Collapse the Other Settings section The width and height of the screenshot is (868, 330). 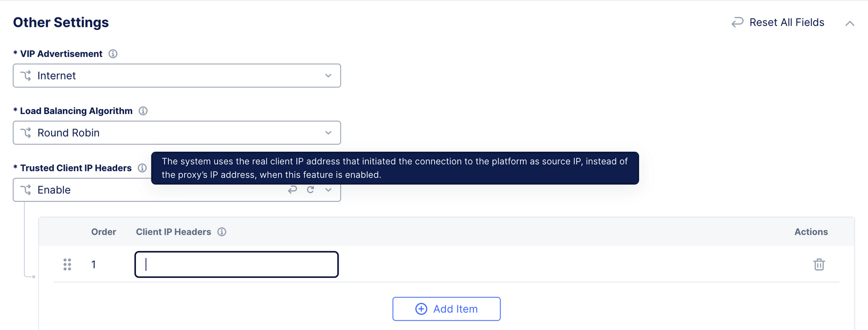pos(850,23)
